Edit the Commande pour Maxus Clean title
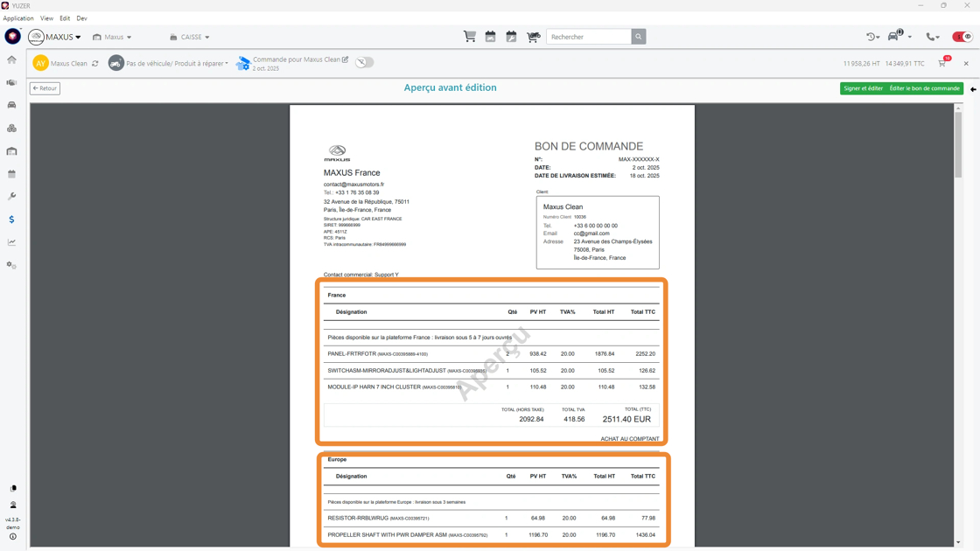Image resolution: width=980 pixels, height=551 pixels. tap(345, 59)
